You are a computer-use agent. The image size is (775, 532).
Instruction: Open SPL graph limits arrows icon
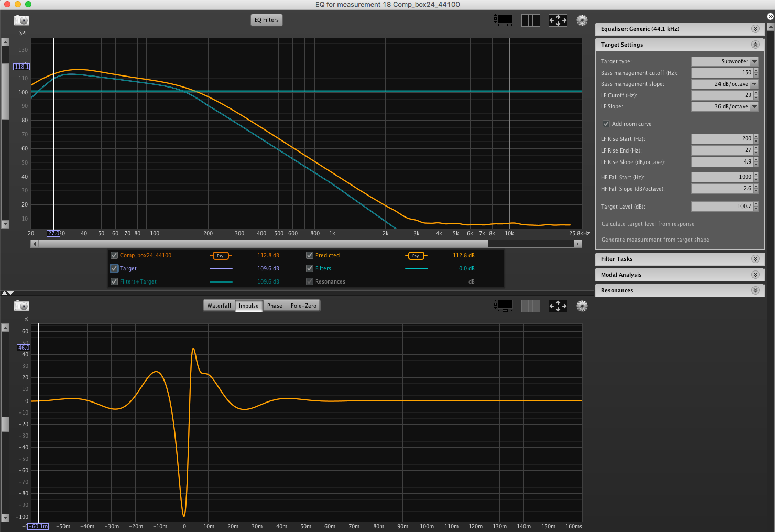558,20
